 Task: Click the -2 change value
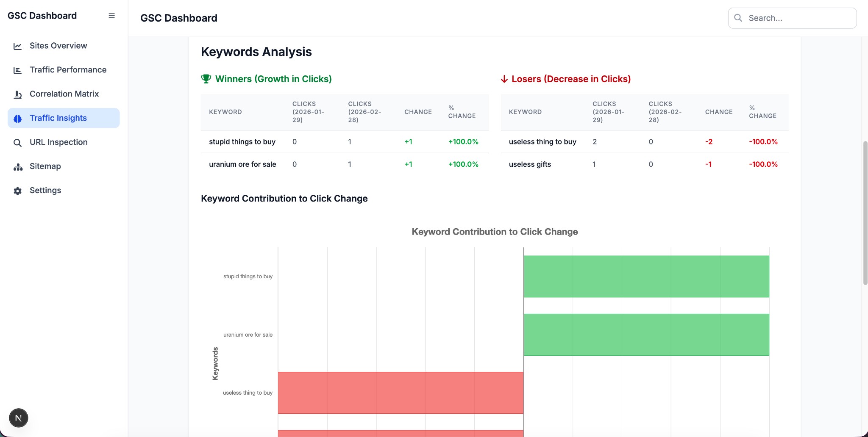pyautogui.click(x=709, y=141)
